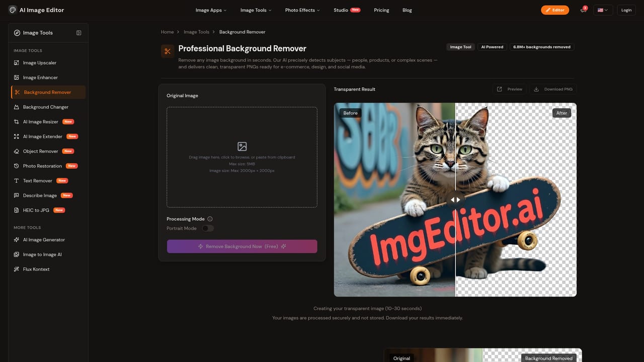Click the Object Remover eraser icon
This screenshot has width=644, height=362.
(17, 151)
